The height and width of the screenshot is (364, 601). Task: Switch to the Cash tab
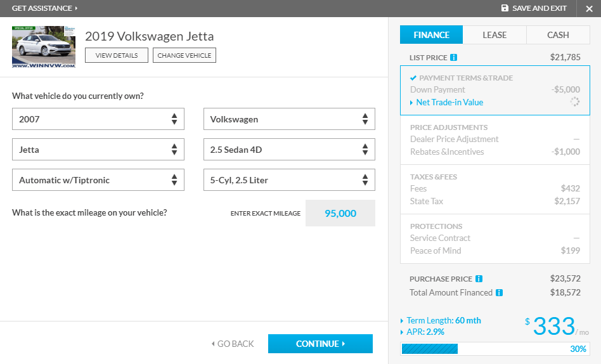pos(558,35)
